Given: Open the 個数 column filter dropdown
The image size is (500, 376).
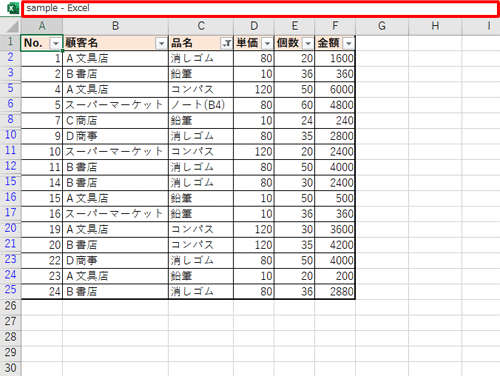Looking at the screenshot, I should [x=308, y=43].
